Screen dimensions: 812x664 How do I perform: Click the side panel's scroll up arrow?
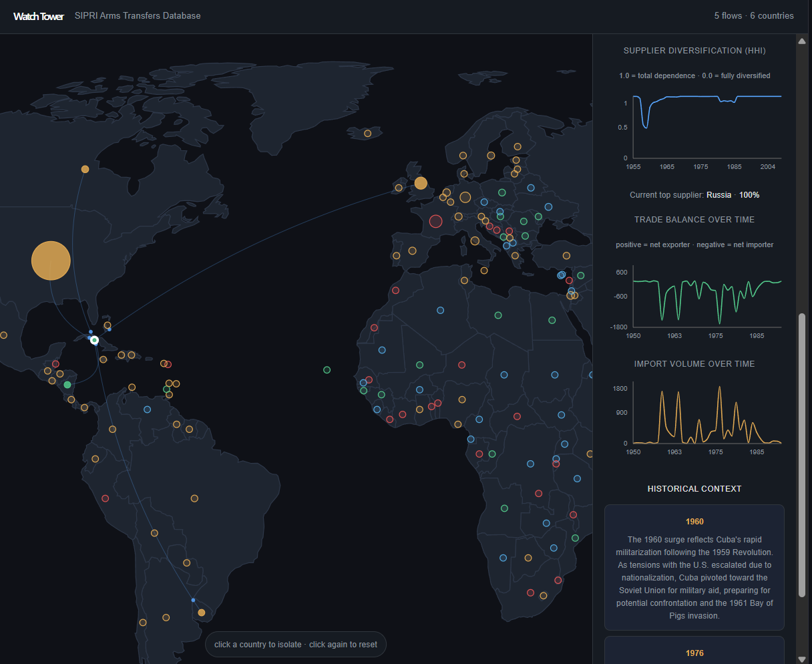pyautogui.click(x=802, y=41)
